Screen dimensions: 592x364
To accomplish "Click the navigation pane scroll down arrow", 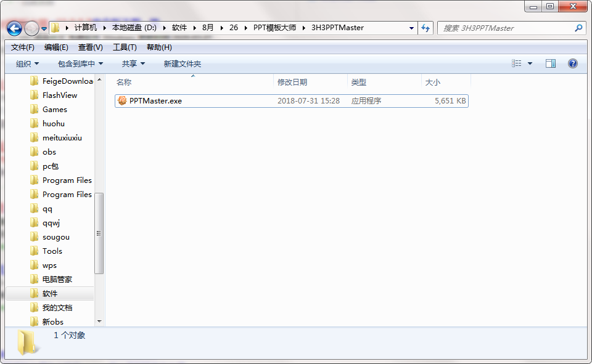I will tap(99, 322).
